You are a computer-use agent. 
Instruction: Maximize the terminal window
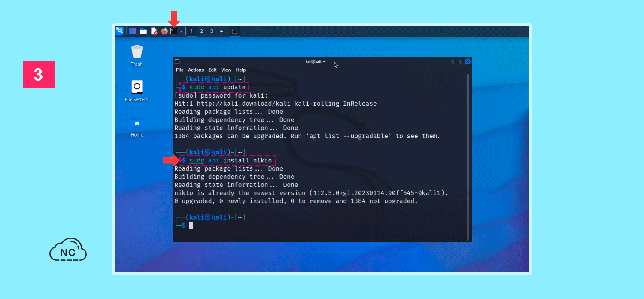coord(460,61)
